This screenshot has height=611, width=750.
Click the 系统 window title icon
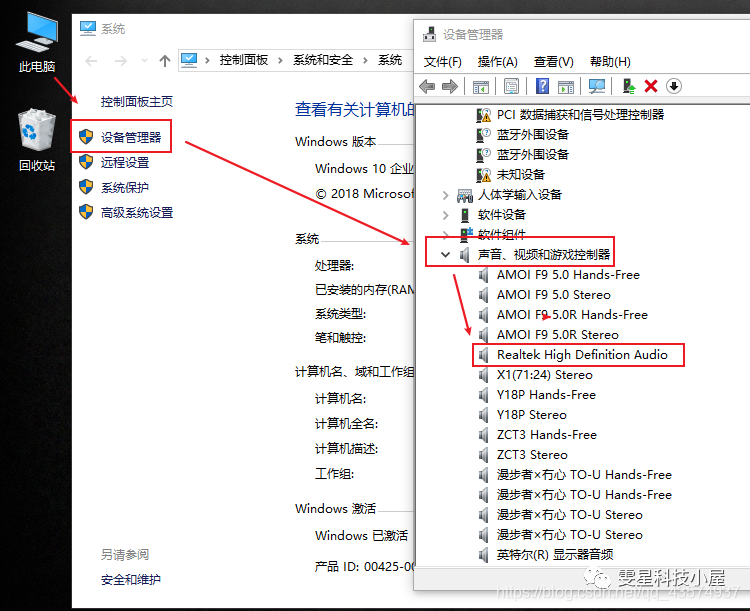pos(88,29)
